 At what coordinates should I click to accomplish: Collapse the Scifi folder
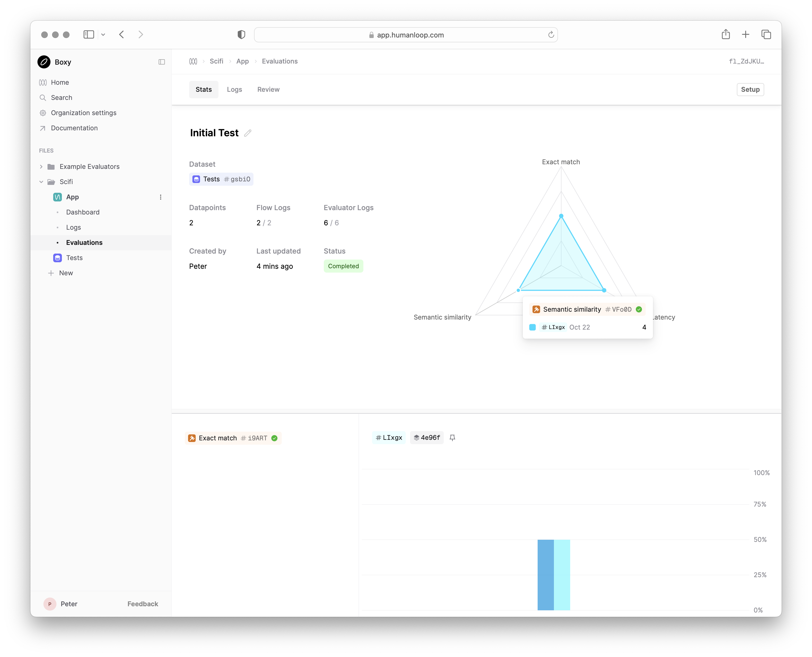click(41, 182)
